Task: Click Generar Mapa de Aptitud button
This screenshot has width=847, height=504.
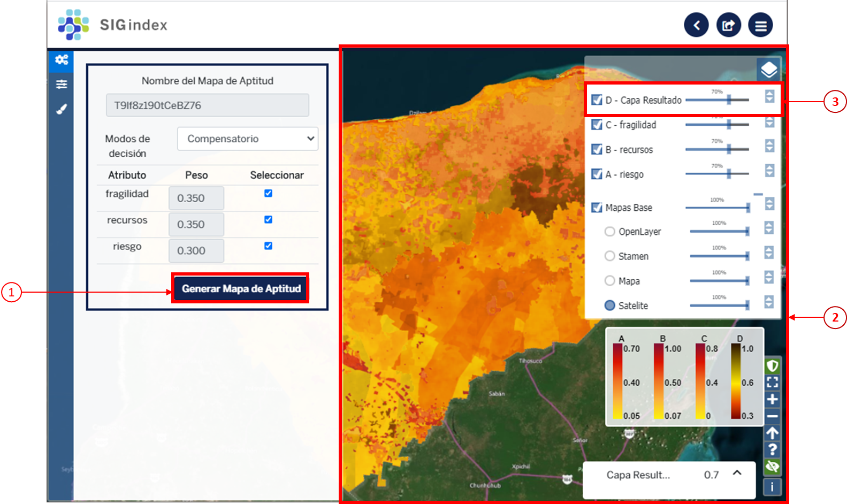Action: pos(241,288)
